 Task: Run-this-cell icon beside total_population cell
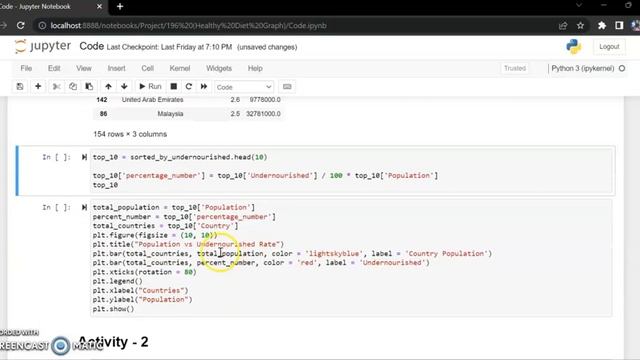coord(84,207)
